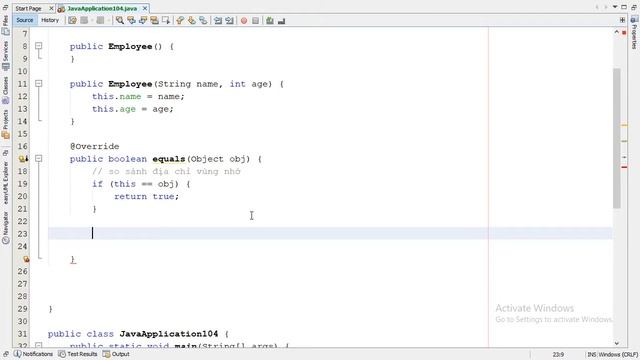The height and width of the screenshot is (360, 640).
Task: Jump to the next bookmark icon
Action: coord(191,20)
